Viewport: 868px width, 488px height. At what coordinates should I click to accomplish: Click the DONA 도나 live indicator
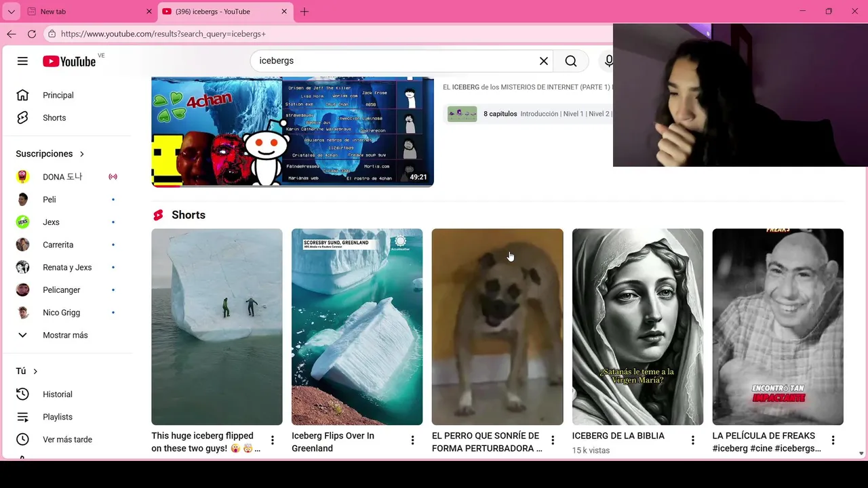113,177
